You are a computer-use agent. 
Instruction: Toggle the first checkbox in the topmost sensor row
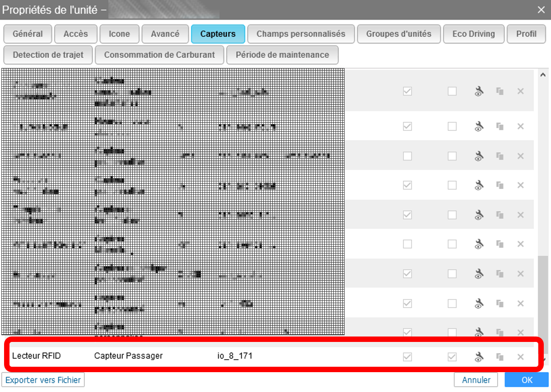click(x=407, y=91)
